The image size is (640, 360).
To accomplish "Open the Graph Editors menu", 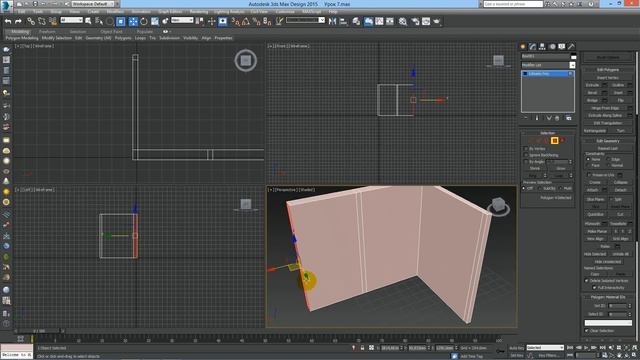I will 170,12.
